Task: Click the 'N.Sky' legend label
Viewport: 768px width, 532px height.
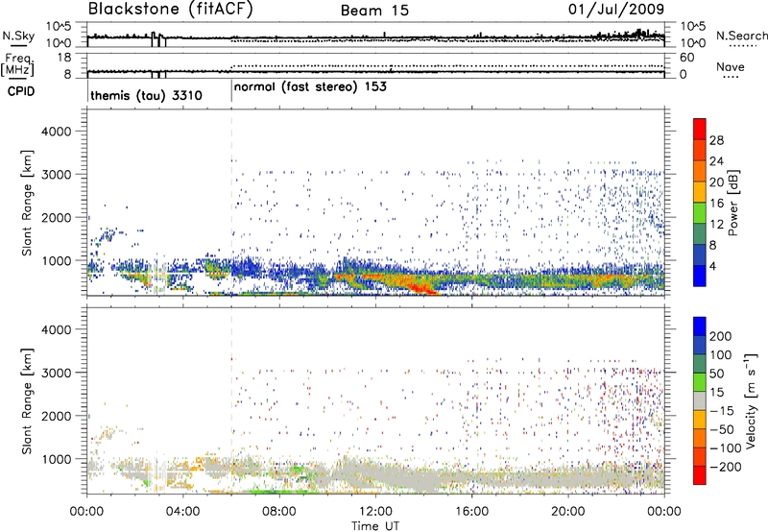Action: [18, 36]
